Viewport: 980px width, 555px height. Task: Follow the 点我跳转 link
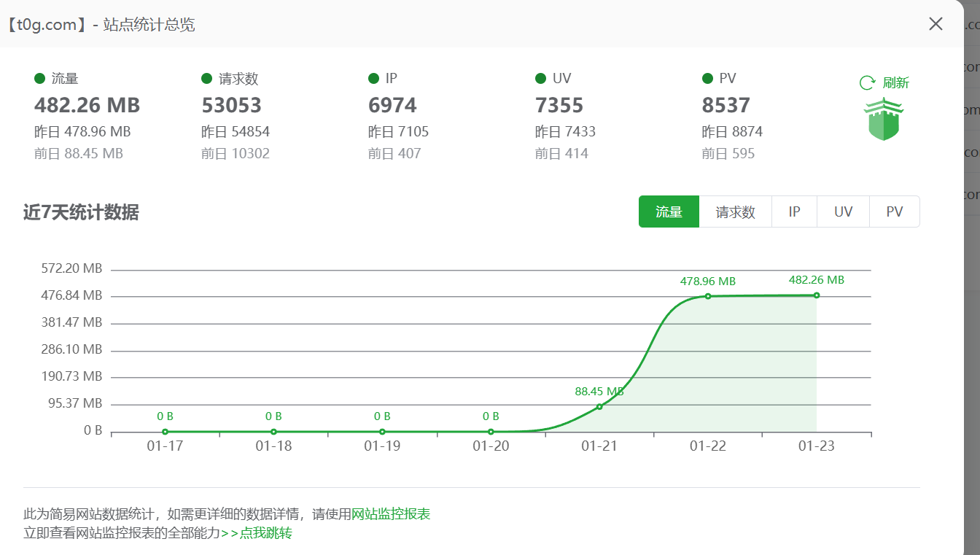(265, 533)
